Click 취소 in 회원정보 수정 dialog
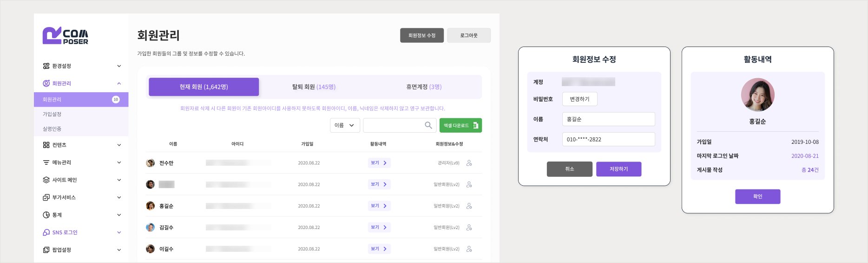Image resolution: width=868 pixels, height=263 pixels. click(570, 169)
